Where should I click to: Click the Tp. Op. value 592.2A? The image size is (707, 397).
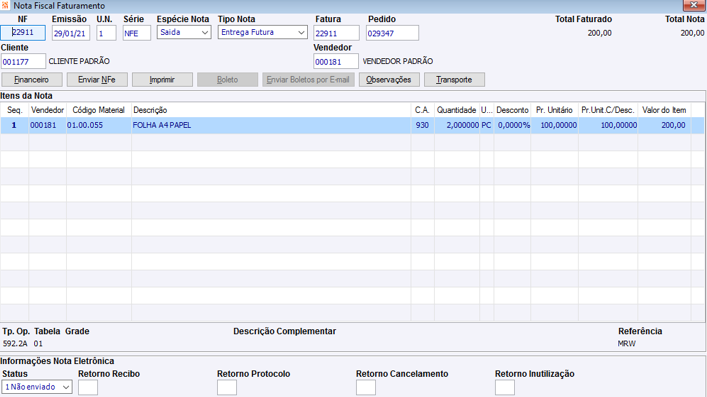15,344
